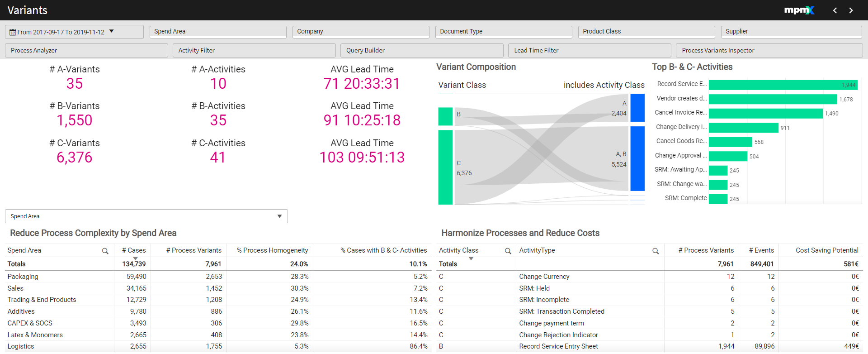Select the SRM: Complete bar

click(718, 199)
